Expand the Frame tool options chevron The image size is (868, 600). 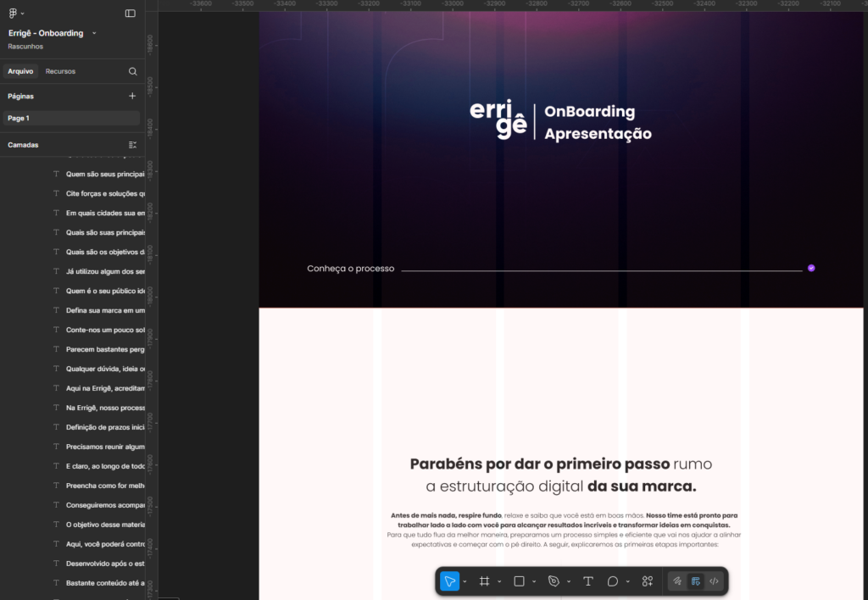tap(499, 581)
